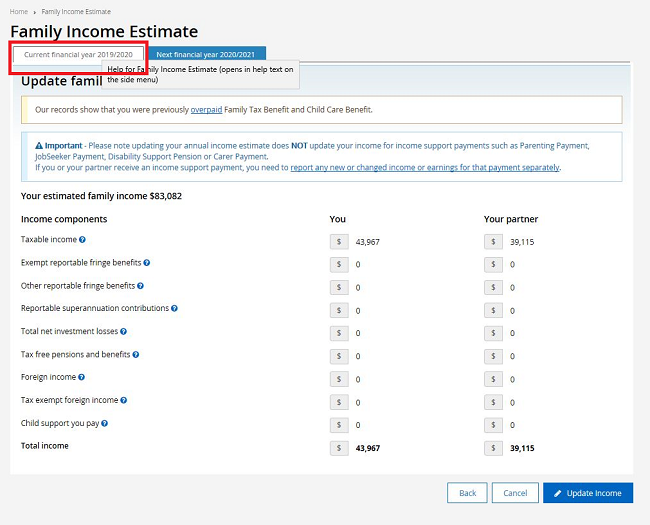Open help for Foreign income
Image resolution: width=650 pixels, height=525 pixels.
[x=81, y=377]
